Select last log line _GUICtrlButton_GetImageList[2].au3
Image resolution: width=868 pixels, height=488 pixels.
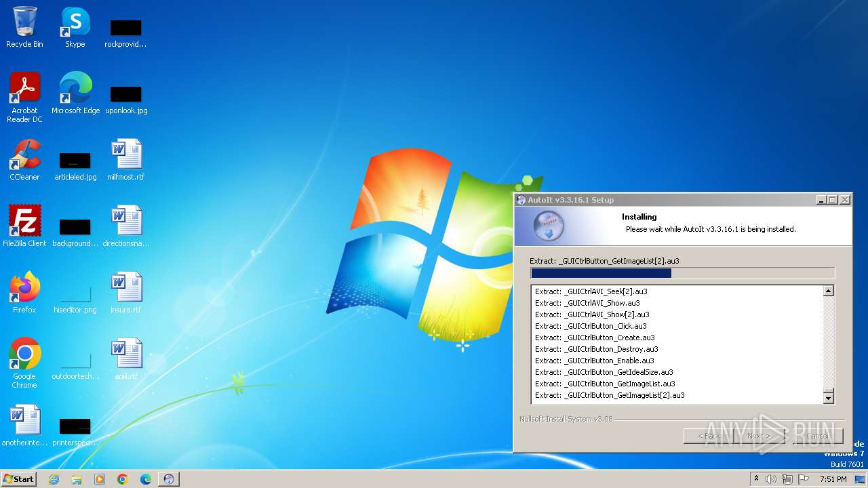[610, 395]
